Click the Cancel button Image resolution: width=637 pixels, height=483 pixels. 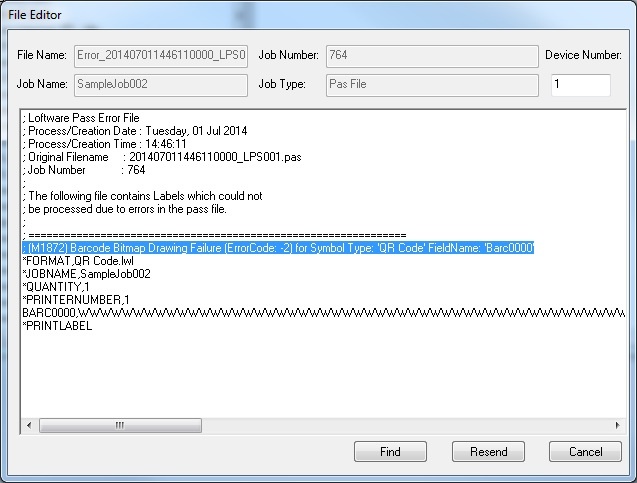(x=585, y=451)
